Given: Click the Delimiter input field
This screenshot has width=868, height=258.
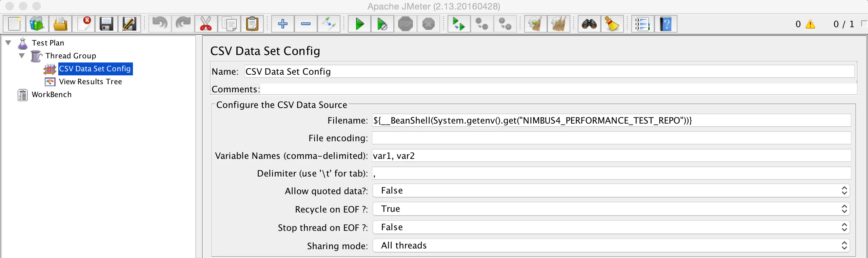Looking at the screenshot, I should [611, 173].
